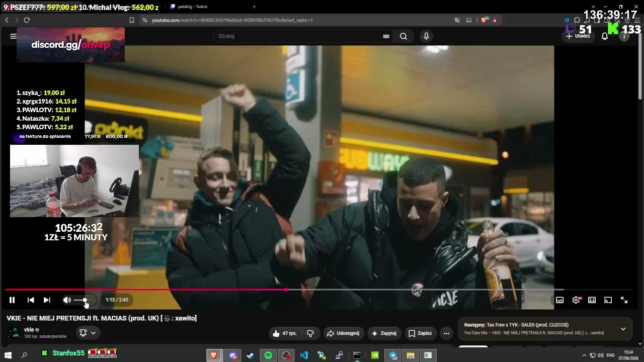Pause the YouTube video
644x362 pixels.
[12, 300]
